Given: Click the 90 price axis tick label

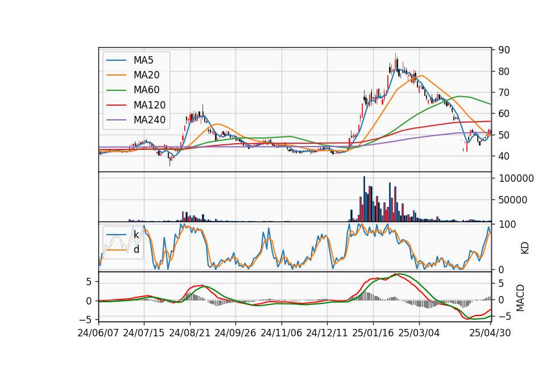Looking at the screenshot, I should point(504,50).
